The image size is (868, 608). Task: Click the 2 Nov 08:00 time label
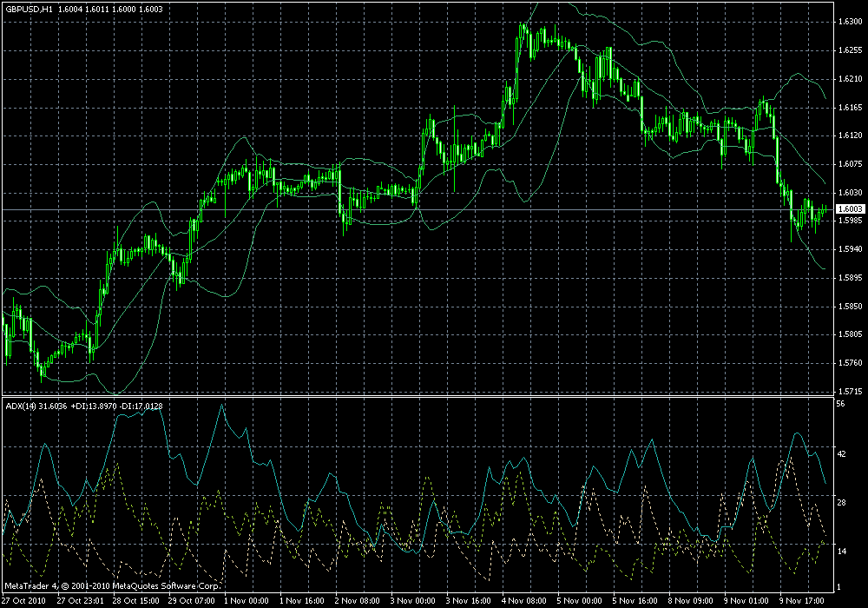tap(358, 601)
